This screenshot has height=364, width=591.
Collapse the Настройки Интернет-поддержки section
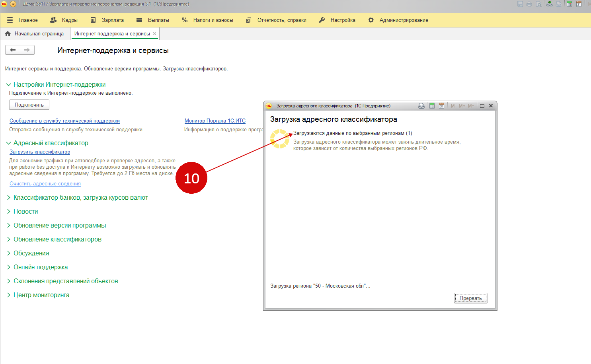tap(8, 85)
